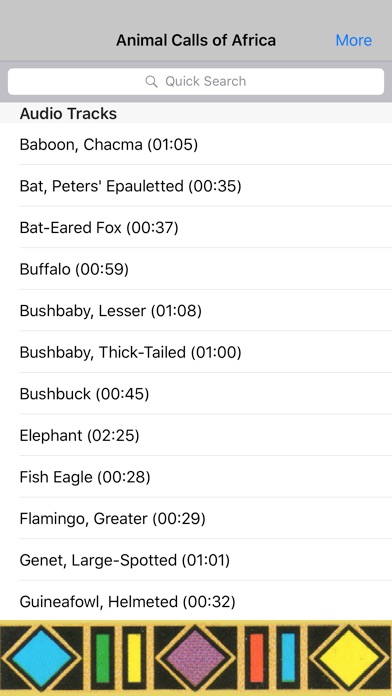This screenshot has width=392, height=696.
Task: Click the red rectangle in the banner
Action: pyautogui.click(x=257, y=658)
